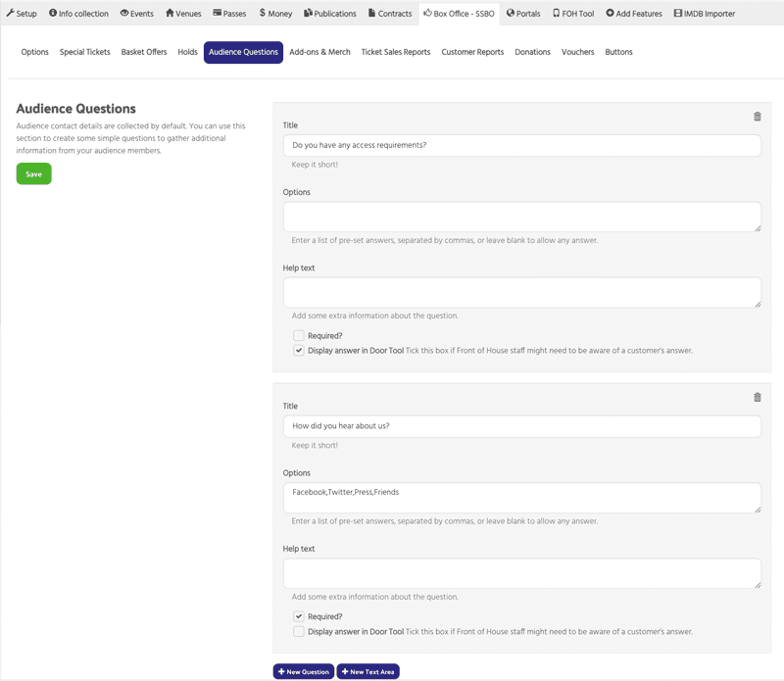Delete the 'How did you hear' question
Image resolution: width=784 pixels, height=681 pixels.
(757, 397)
